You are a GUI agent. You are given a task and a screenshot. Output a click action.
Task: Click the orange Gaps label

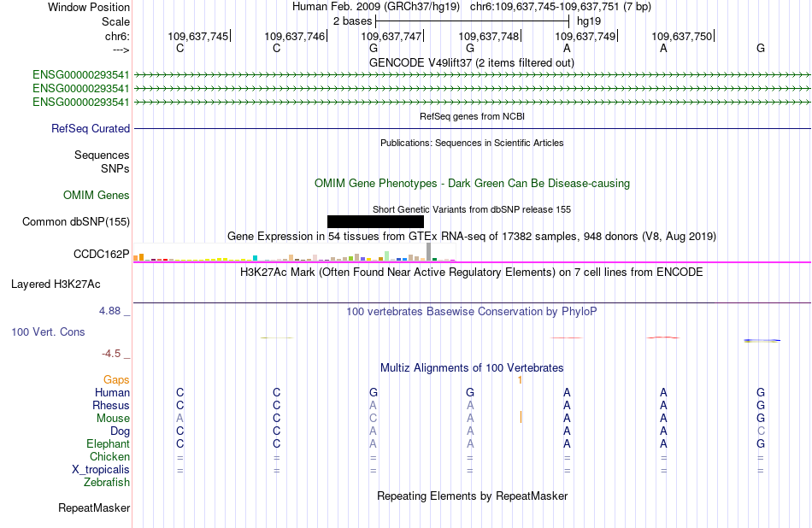coord(116,380)
